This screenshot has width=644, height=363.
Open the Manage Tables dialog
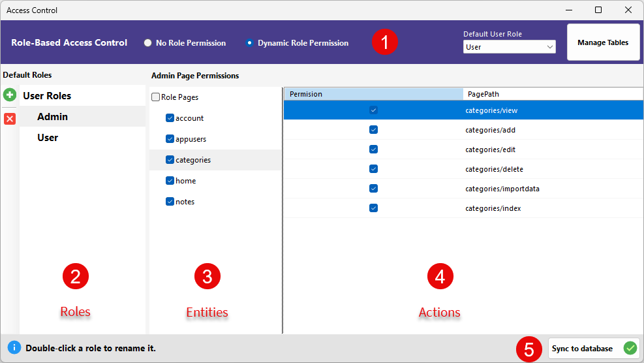tap(603, 42)
